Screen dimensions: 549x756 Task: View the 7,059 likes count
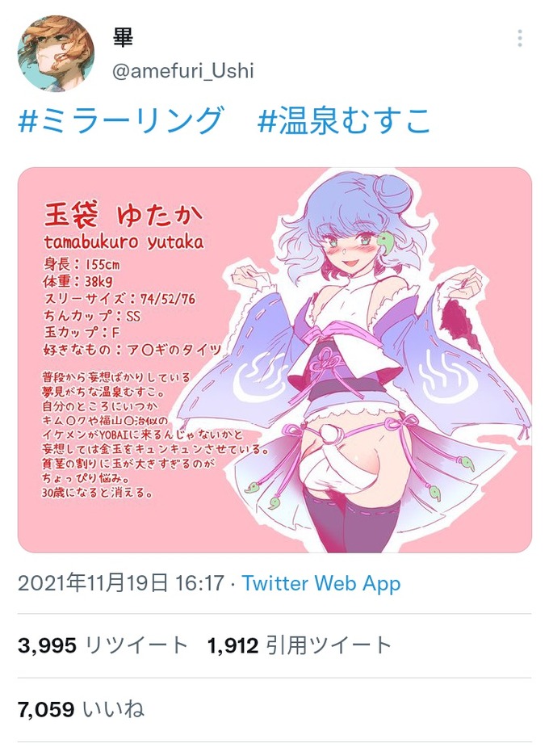[x=46, y=709]
